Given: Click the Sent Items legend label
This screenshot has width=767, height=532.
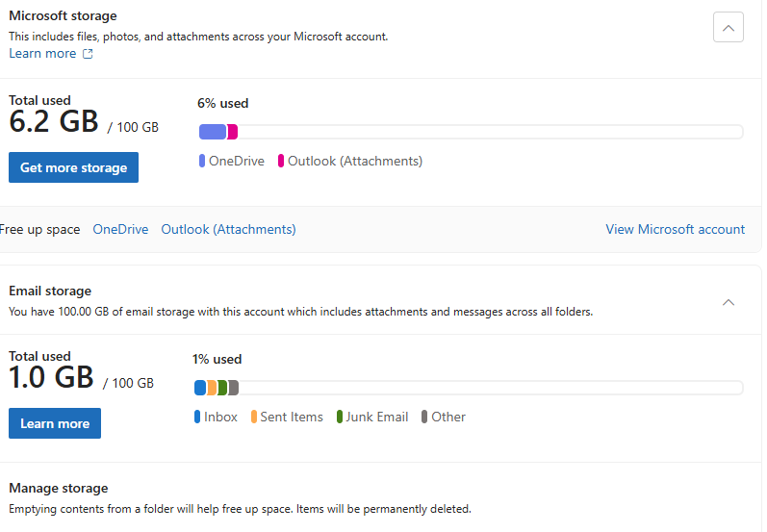Looking at the screenshot, I should (x=292, y=417).
